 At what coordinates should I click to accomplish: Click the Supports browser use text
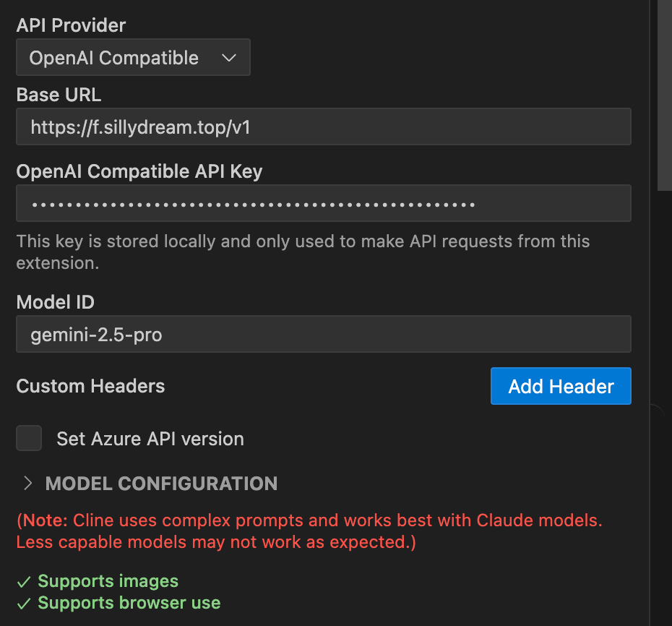129,603
